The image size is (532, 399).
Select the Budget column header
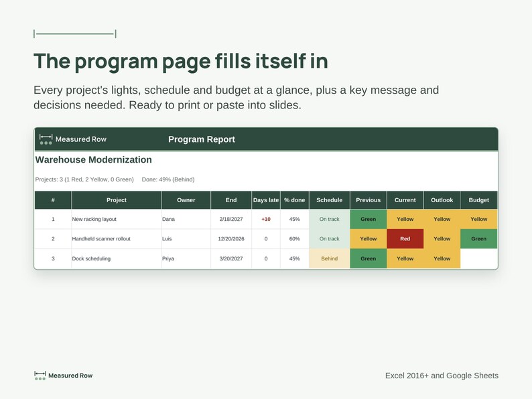tap(478, 200)
